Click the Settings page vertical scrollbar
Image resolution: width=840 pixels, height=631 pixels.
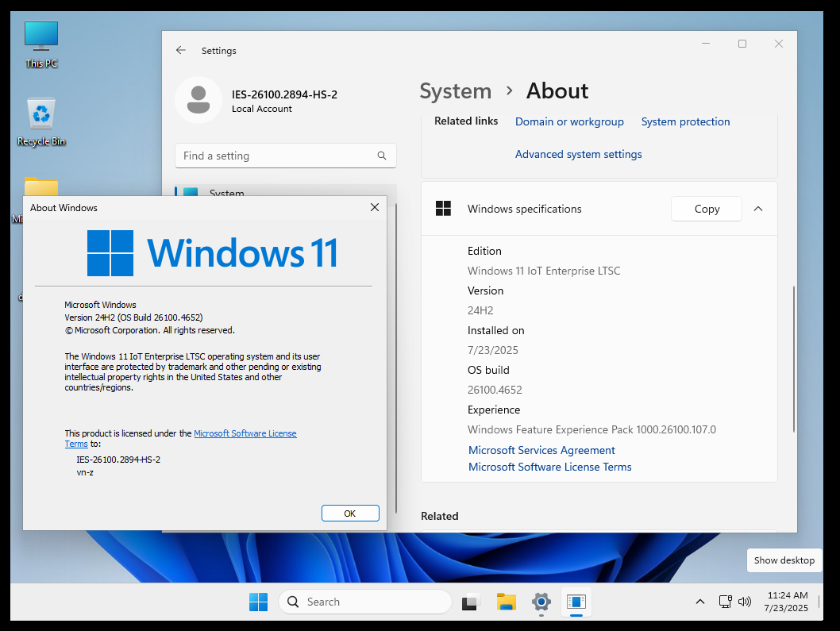coord(793,359)
